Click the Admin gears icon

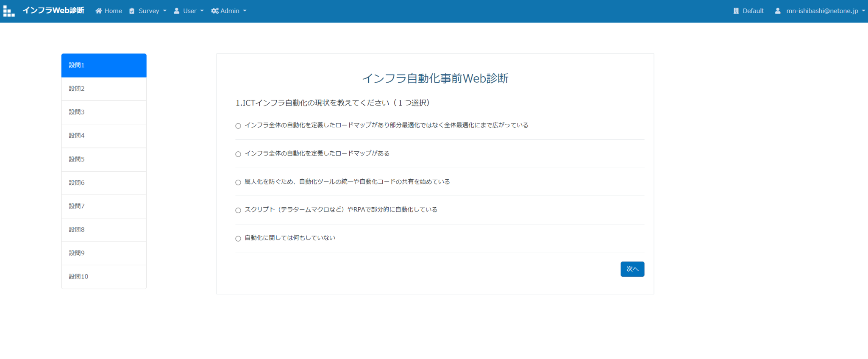[x=215, y=11]
